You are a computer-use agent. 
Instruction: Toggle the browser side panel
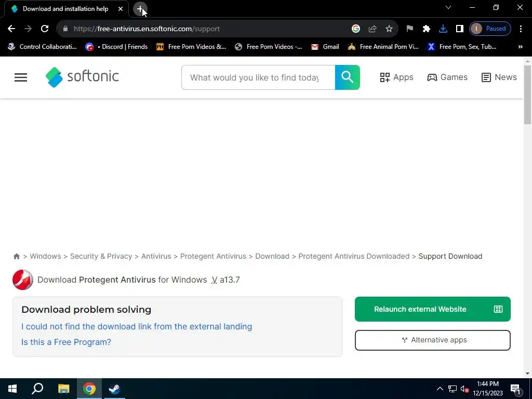pyautogui.click(x=459, y=29)
